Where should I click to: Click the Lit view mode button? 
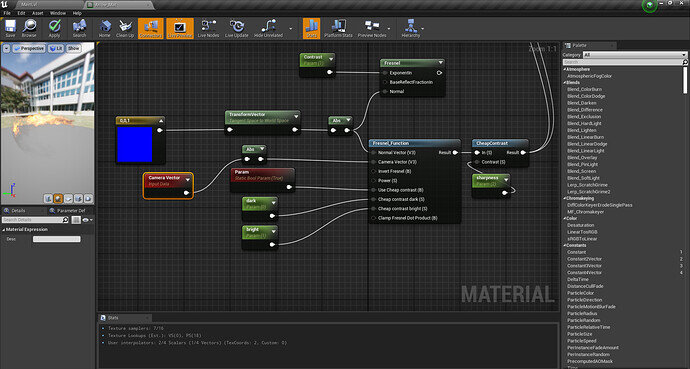56,48
